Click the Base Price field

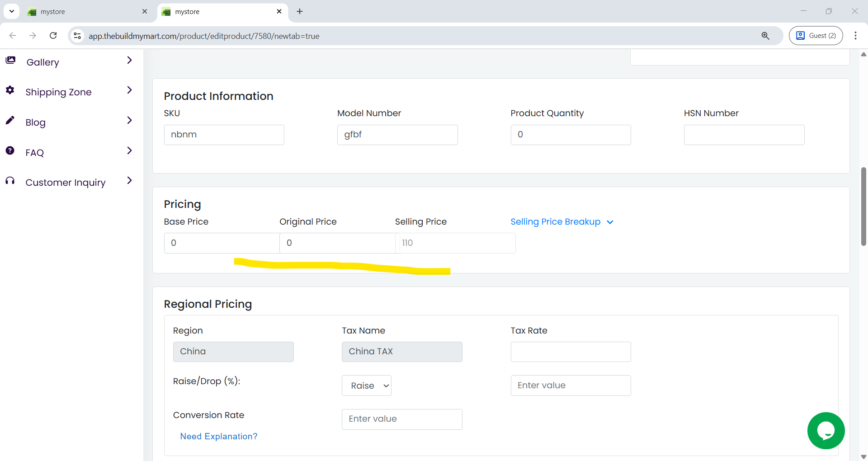(222, 243)
